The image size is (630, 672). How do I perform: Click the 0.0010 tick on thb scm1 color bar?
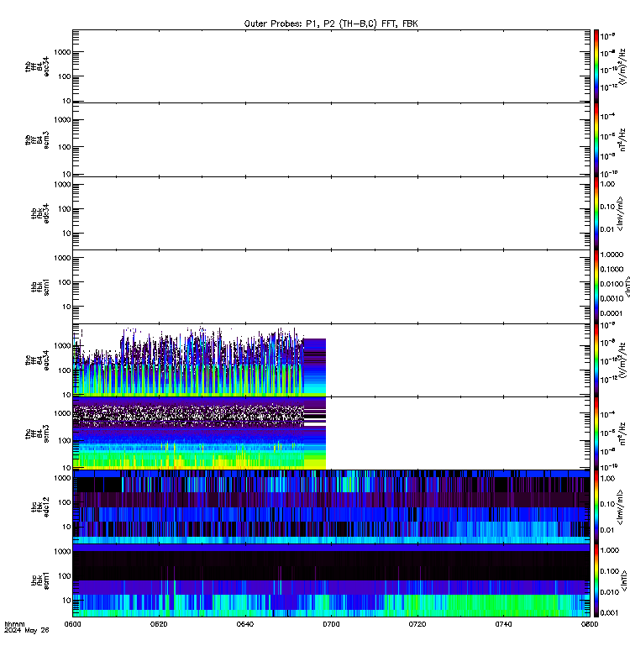612,298
